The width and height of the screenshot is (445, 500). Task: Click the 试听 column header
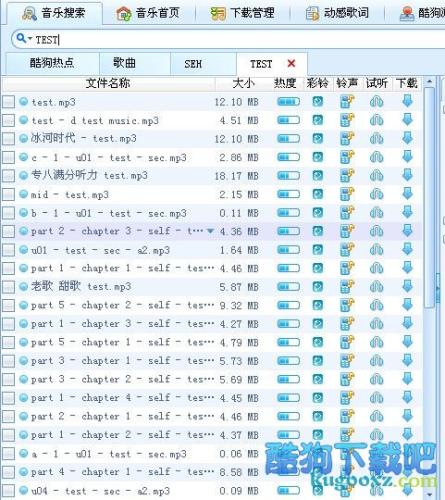(377, 83)
